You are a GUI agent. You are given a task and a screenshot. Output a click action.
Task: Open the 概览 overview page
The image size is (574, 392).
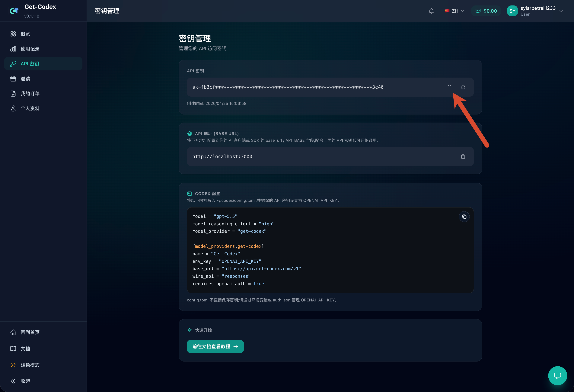coord(43,34)
